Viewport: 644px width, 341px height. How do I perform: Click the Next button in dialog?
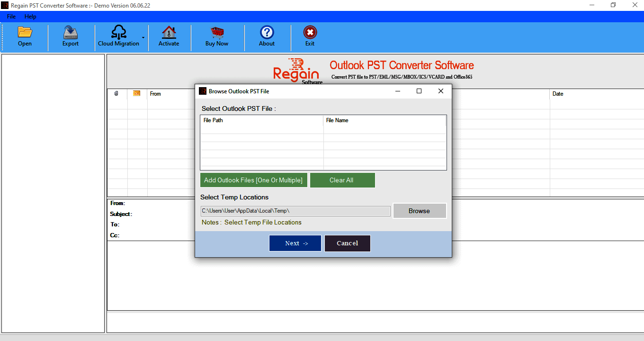tap(295, 243)
